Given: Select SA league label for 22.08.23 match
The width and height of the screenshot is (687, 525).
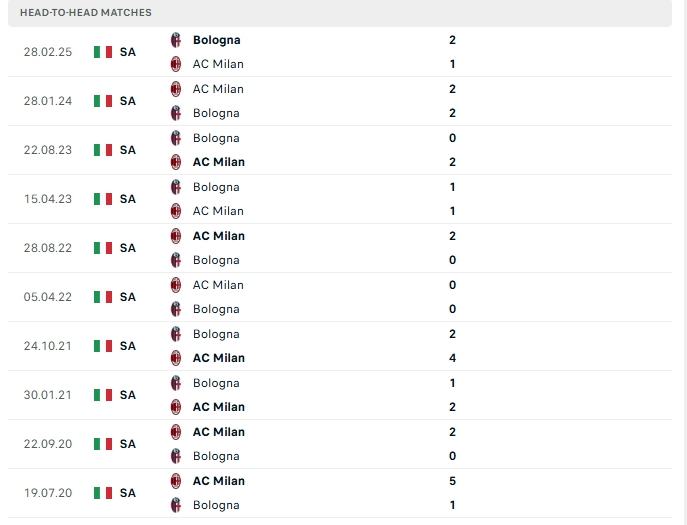Looking at the screenshot, I should (128, 150).
